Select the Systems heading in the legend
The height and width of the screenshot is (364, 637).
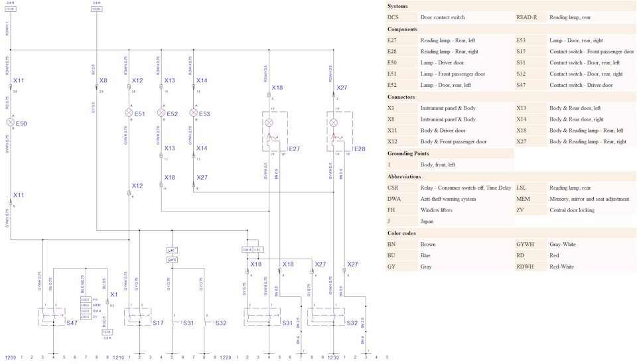tap(397, 6)
